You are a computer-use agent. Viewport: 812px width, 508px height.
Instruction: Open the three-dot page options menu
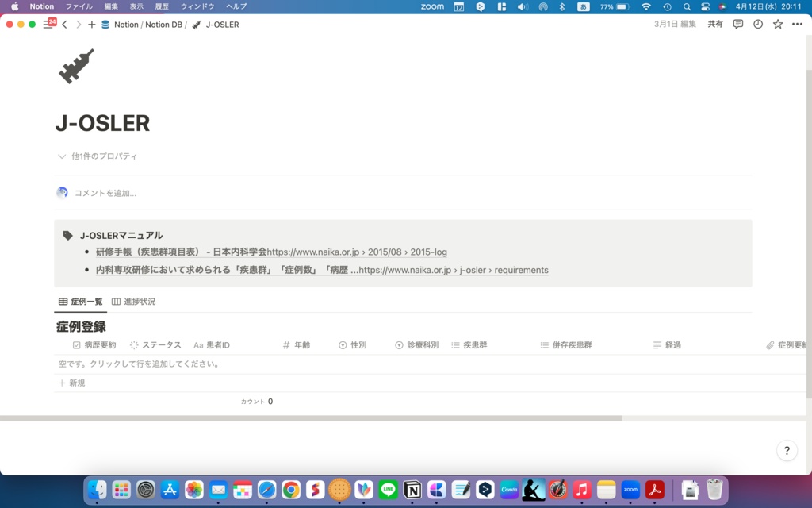797,25
